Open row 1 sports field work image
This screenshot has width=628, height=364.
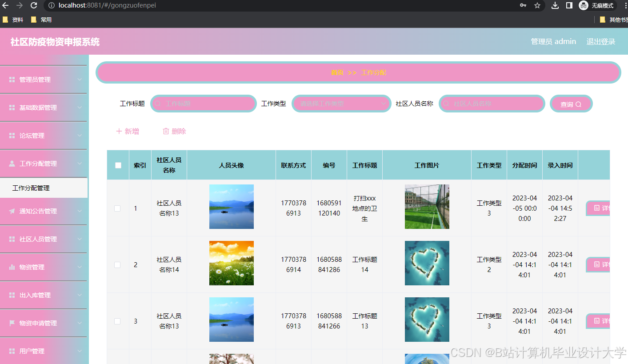427,207
